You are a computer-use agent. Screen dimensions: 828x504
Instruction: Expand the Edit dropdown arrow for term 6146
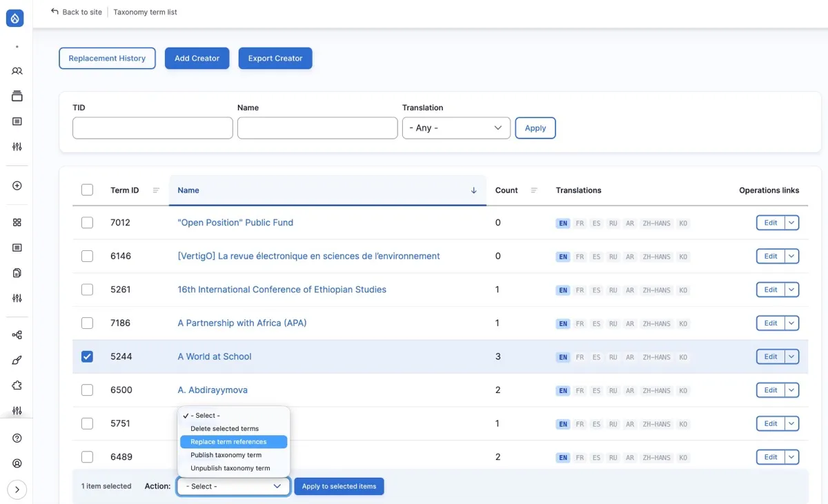click(791, 256)
